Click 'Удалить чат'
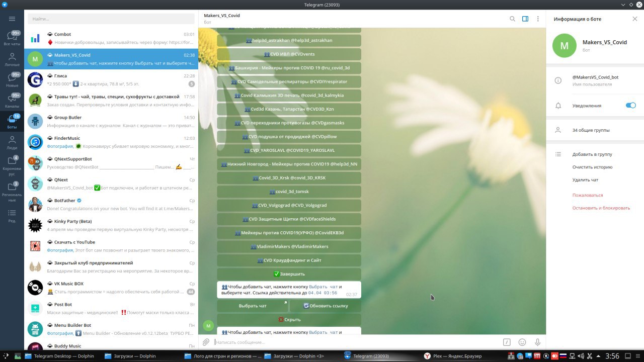 click(x=585, y=179)
